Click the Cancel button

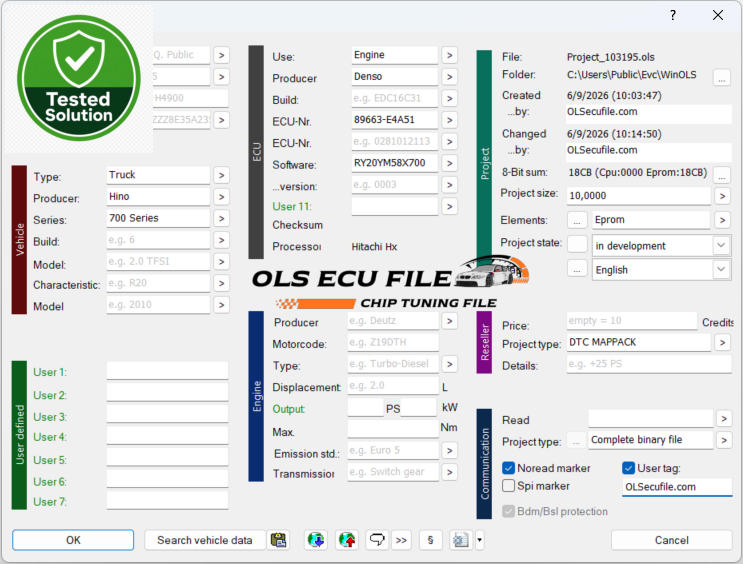(671, 540)
